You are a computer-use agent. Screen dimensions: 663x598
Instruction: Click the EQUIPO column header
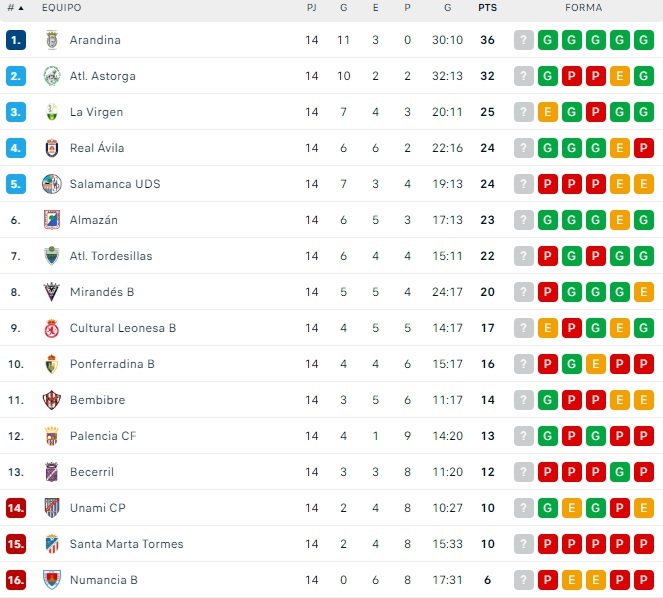62,8
